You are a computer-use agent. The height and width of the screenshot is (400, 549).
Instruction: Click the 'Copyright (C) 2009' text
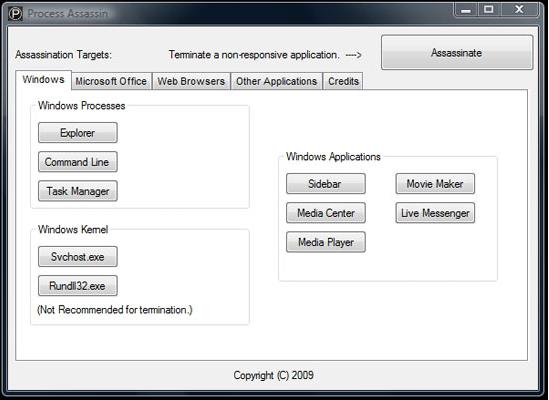pos(273,375)
